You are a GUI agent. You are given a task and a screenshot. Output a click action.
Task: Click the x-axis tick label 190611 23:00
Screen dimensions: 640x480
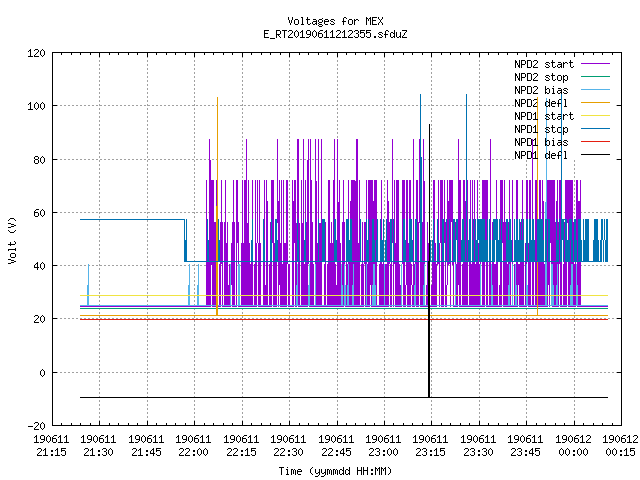click(x=383, y=446)
